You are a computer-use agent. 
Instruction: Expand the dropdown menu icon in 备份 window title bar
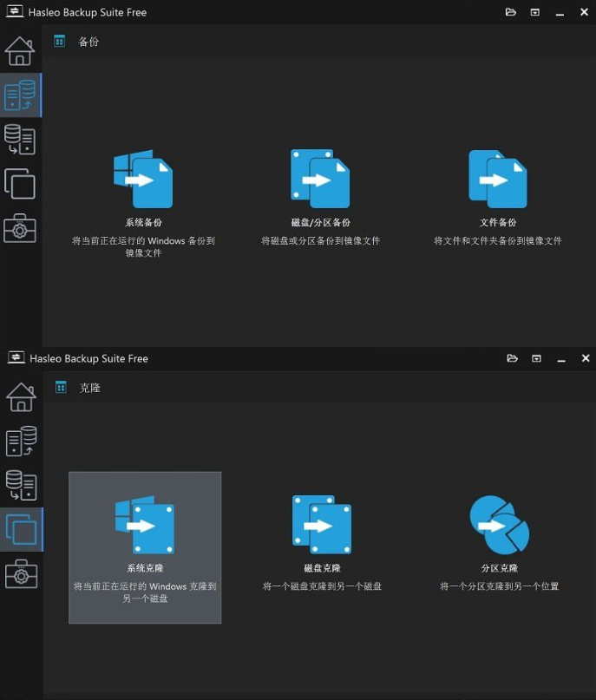pyautogui.click(x=535, y=12)
